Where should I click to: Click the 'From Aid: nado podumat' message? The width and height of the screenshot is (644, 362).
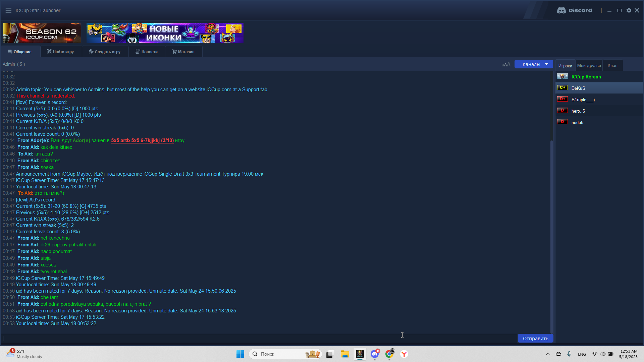click(x=45, y=251)
